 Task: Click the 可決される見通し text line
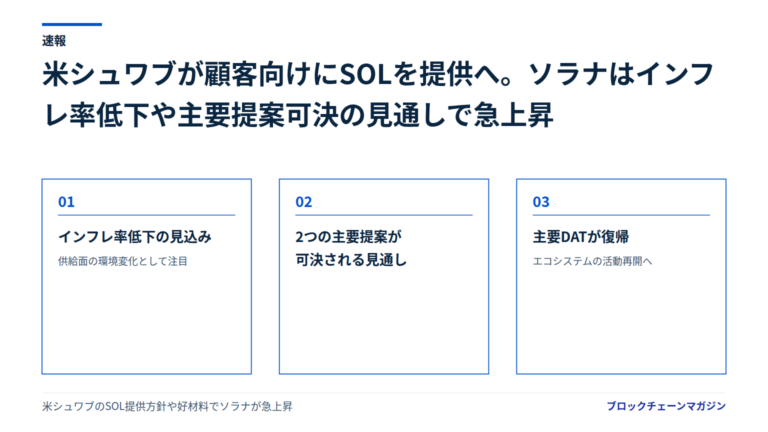click(351, 260)
